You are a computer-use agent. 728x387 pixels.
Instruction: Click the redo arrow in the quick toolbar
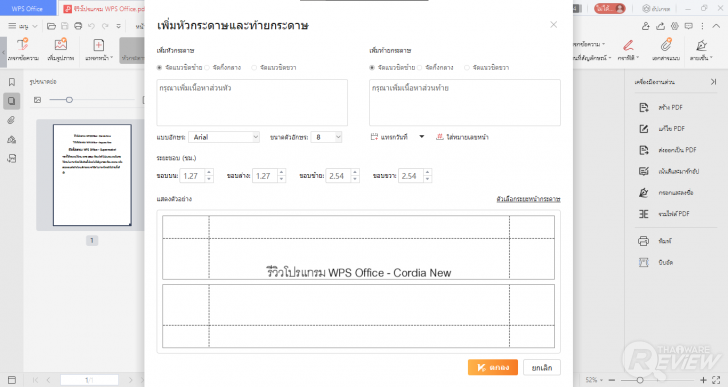point(105,26)
